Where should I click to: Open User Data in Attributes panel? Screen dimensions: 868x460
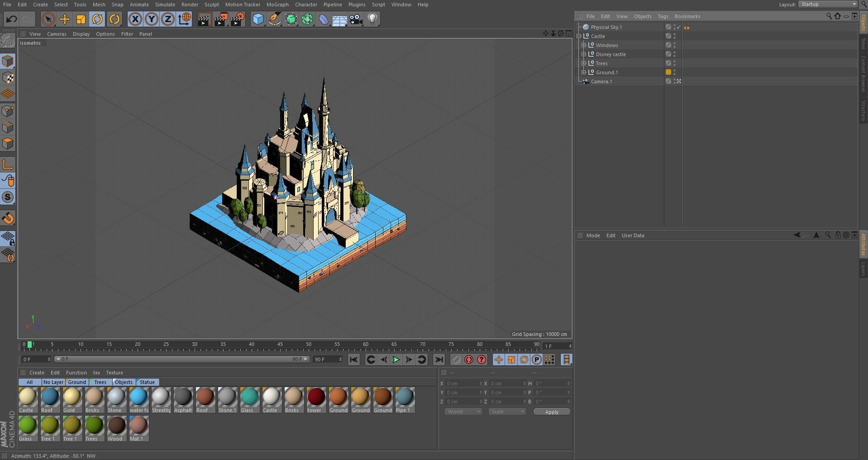coord(633,235)
